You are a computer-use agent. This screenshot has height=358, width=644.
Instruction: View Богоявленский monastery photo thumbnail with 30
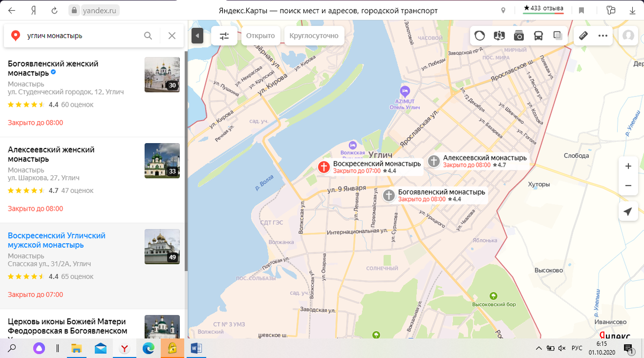coord(162,74)
